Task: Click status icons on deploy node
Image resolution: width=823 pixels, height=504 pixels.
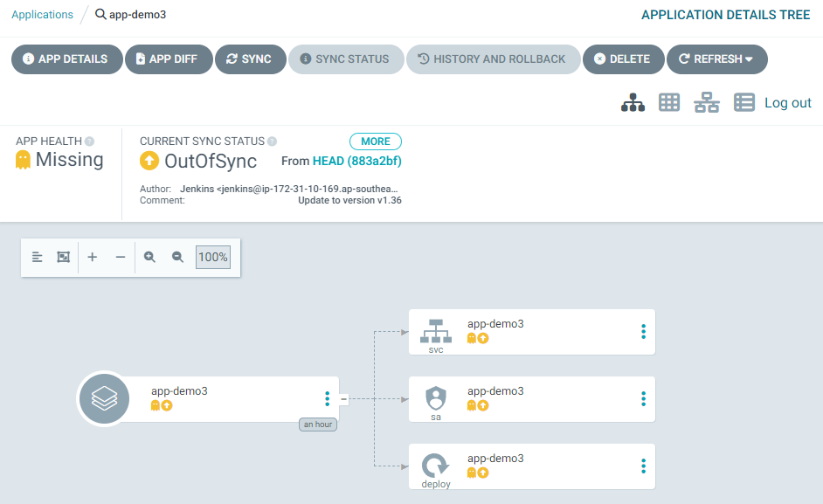Action: (x=478, y=473)
